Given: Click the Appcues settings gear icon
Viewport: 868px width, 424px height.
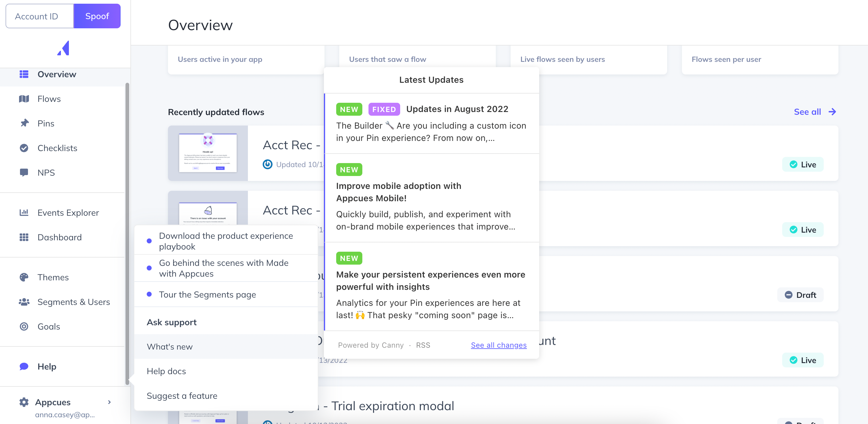Looking at the screenshot, I should (24, 402).
